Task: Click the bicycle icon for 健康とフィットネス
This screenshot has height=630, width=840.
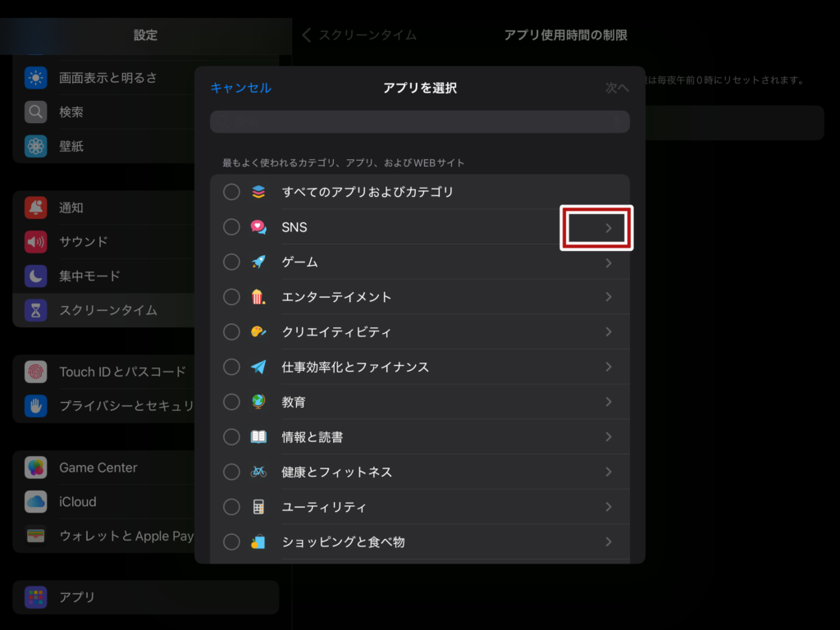Action: pyautogui.click(x=258, y=472)
